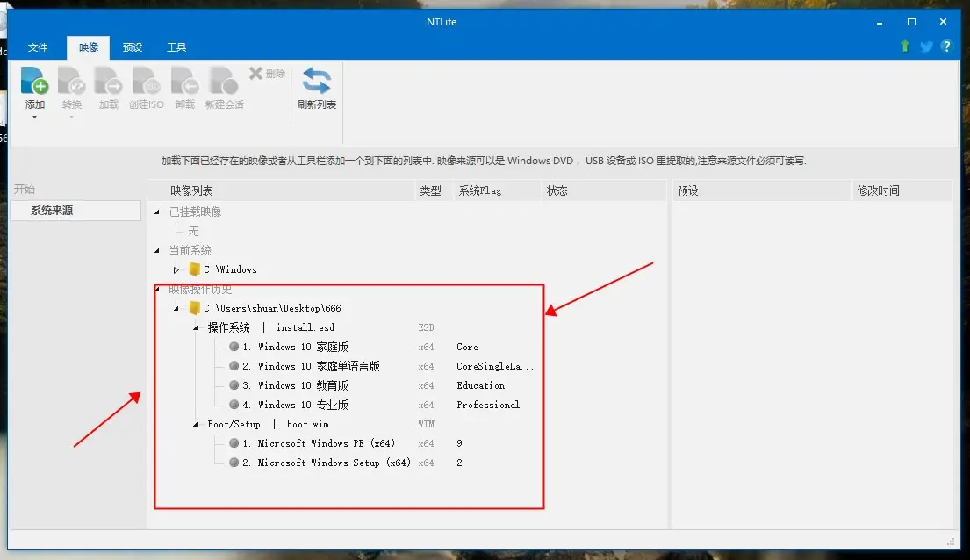The image size is (970, 560).
Task: Click the 修改时间 column header
Action: pyautogui.click(x=902, y=190)
